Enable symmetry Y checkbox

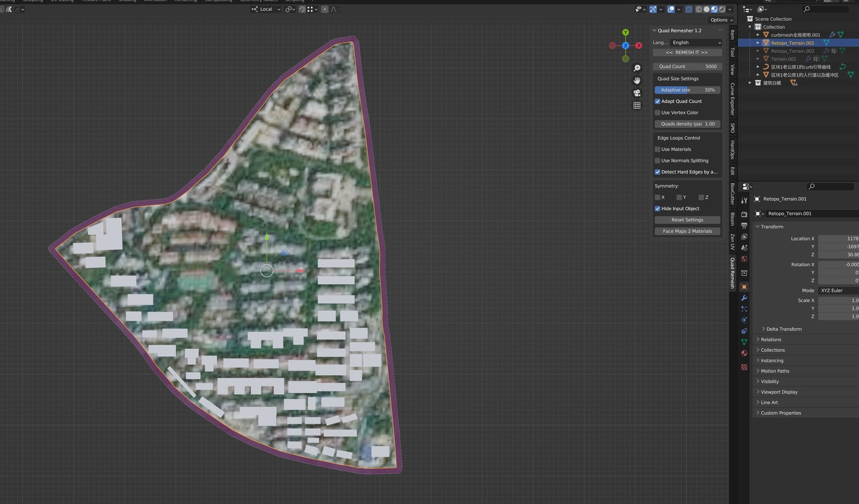(x=679, y=197)
